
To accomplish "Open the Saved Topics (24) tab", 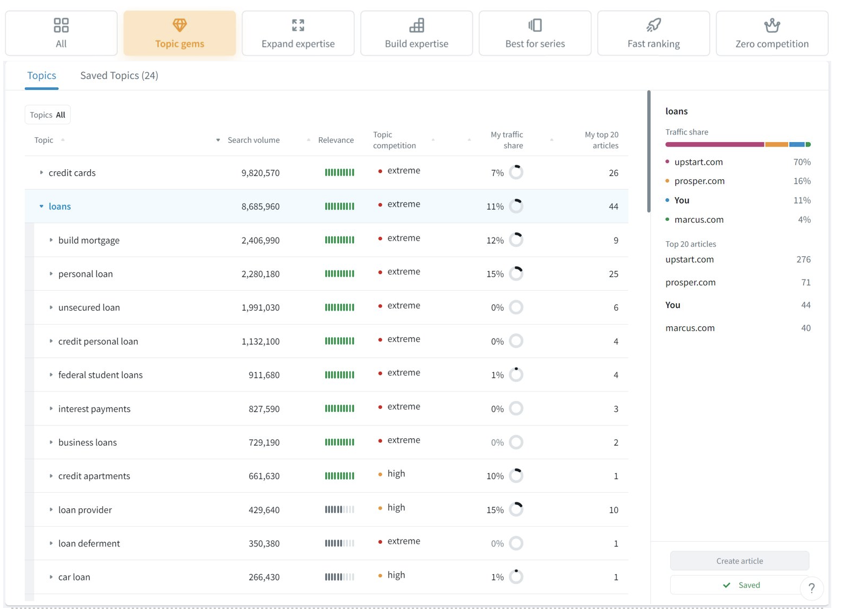I will point(119,75).
